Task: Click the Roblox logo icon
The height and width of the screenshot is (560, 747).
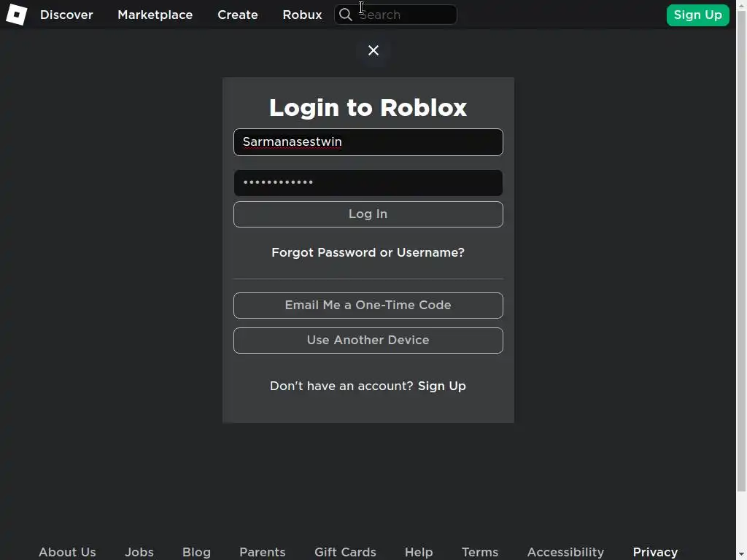Action: (16, 15)
